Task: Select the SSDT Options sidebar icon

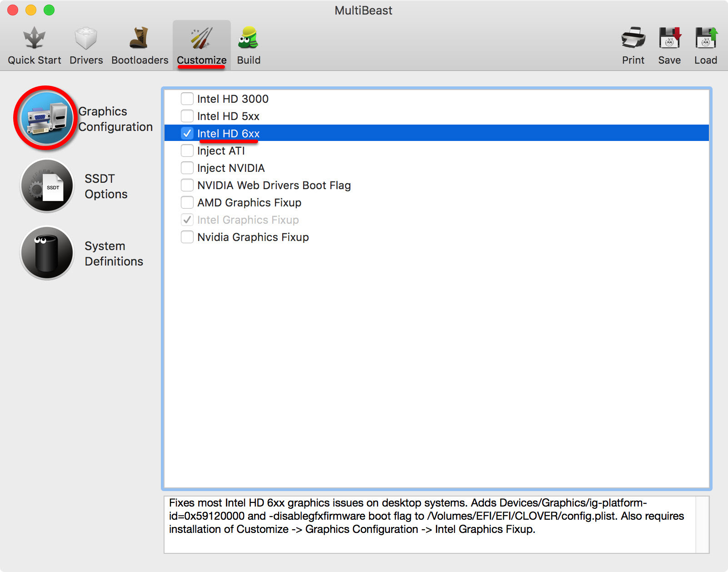Action: (x=47, y=186)
